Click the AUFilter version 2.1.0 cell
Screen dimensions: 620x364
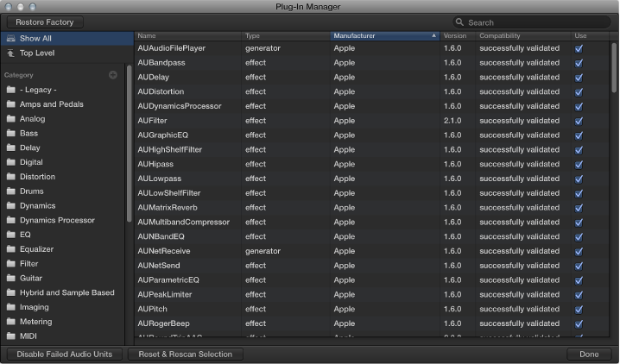tap(452, 121)
